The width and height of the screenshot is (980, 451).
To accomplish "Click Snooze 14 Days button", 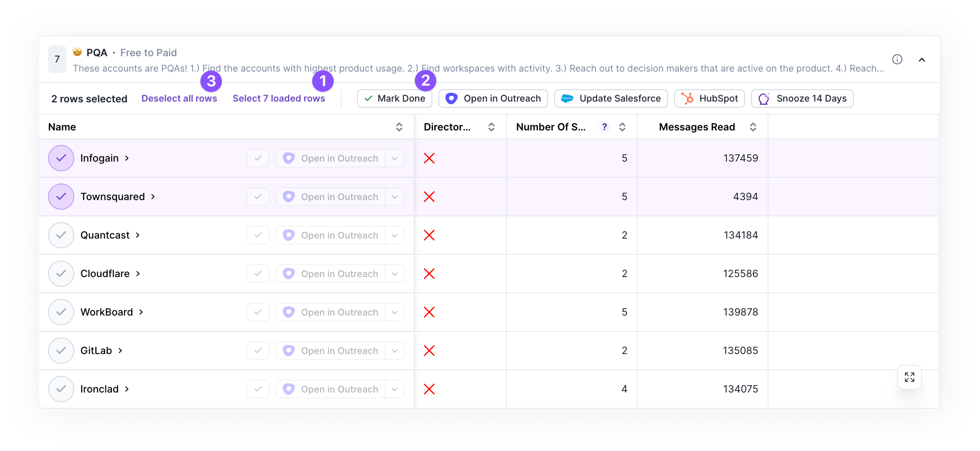I will (802, 99).
